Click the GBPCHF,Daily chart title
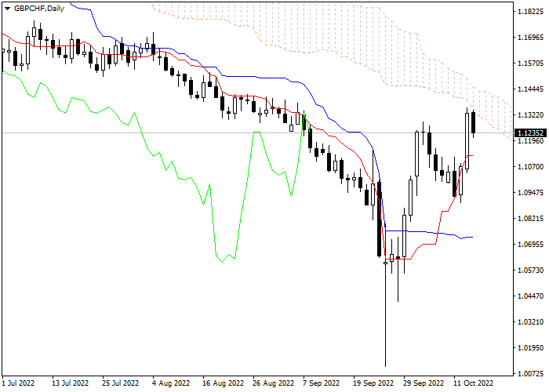 39,9
